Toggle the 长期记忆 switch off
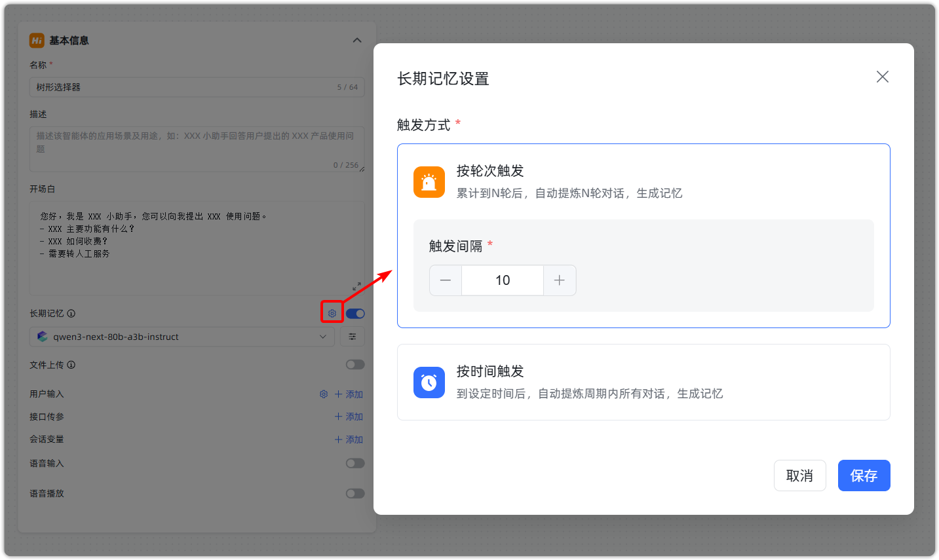This screenshot has width=939, height=560. point(355,314)
